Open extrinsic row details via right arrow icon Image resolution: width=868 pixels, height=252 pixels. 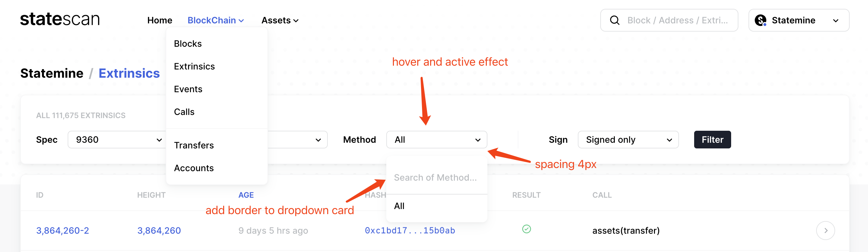[x=825, y=231]
